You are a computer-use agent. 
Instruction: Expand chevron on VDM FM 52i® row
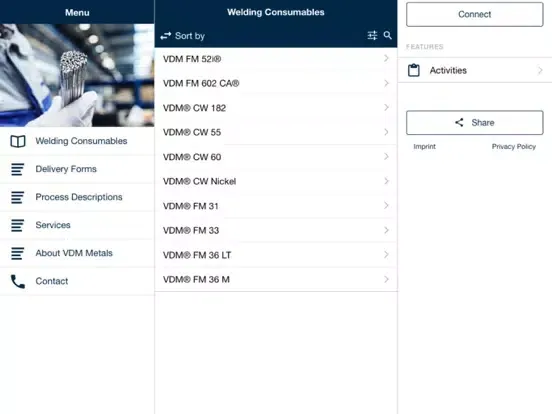(386, 58)
